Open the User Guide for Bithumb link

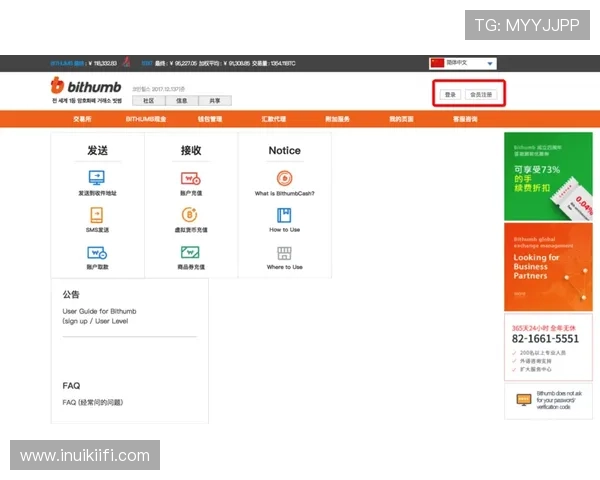(99, 316)
